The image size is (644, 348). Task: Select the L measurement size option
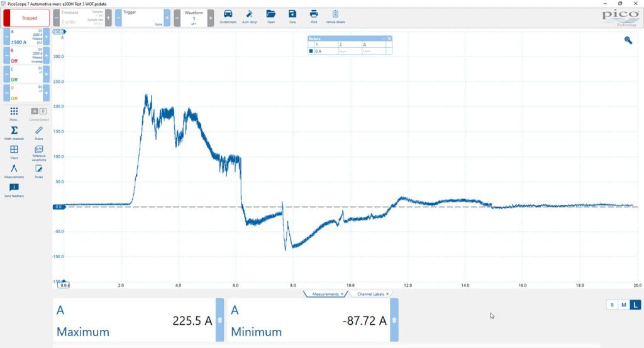pos(635,305)
